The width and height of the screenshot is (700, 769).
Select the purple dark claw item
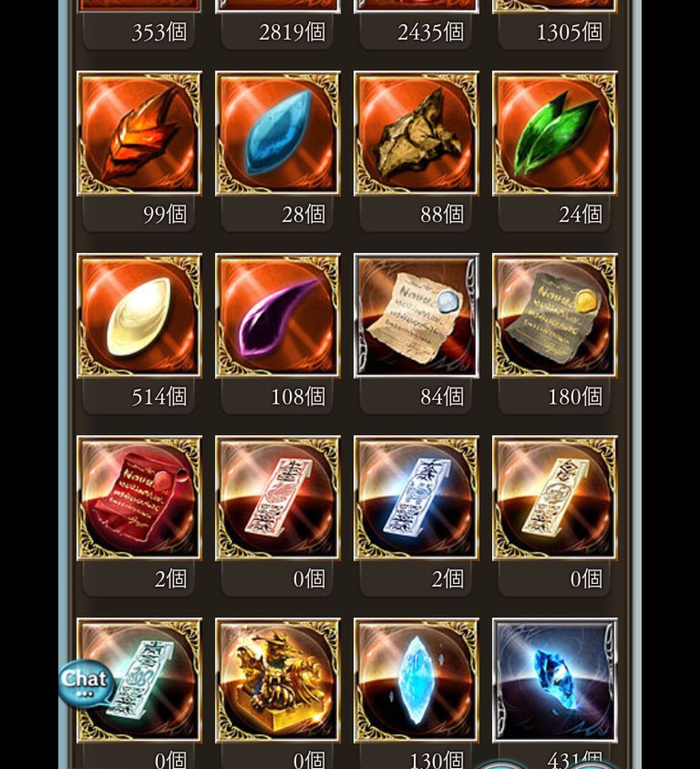pos(278,316)
